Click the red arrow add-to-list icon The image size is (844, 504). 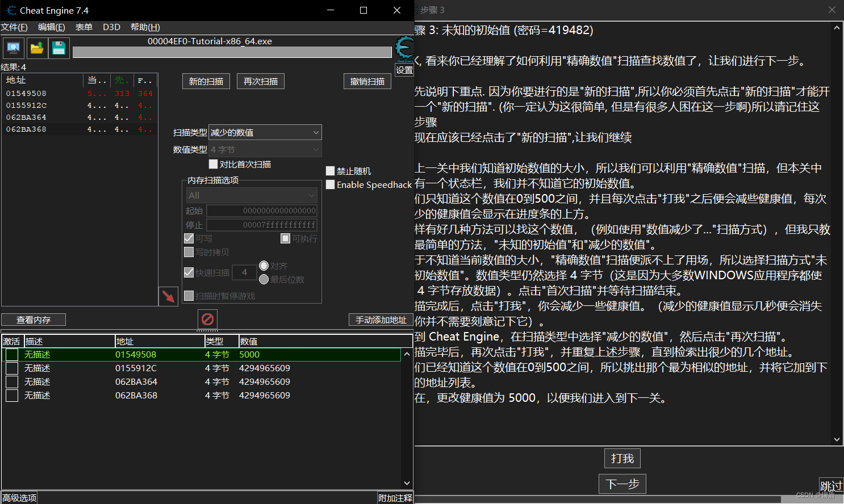(x=168, y=296)
